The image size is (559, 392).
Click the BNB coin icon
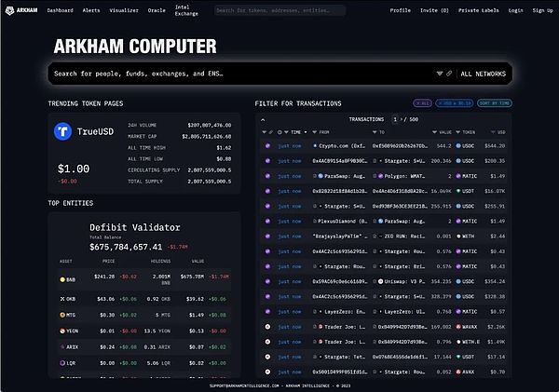[x=62, y=279]
